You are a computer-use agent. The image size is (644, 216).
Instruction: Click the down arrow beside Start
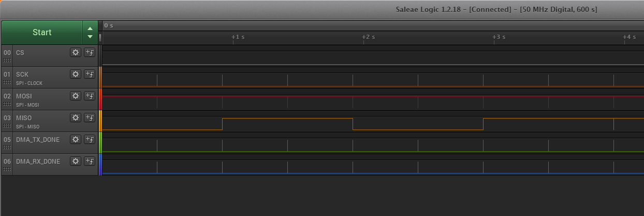click(90, 37)
